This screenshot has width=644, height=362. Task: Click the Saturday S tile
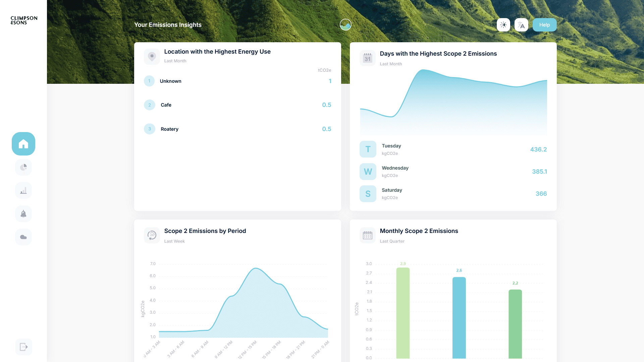[368, 194]
